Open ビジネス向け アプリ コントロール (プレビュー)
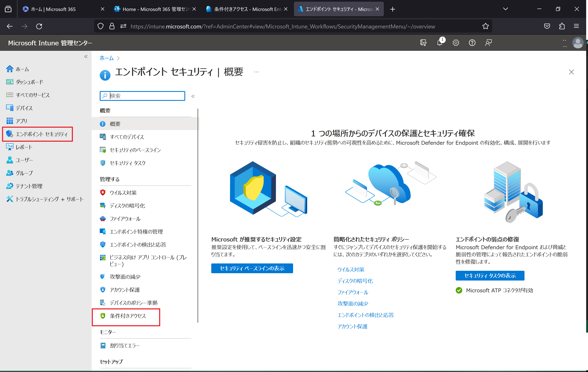This screenshot has width=588, height=372. 143,261
